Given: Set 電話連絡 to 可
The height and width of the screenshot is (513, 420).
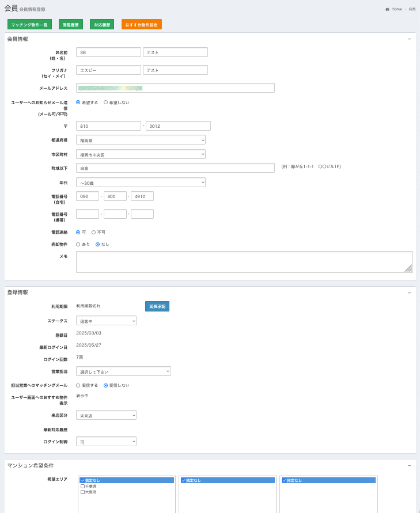Looking at the screenshot, I should click(x=78, y=232).
